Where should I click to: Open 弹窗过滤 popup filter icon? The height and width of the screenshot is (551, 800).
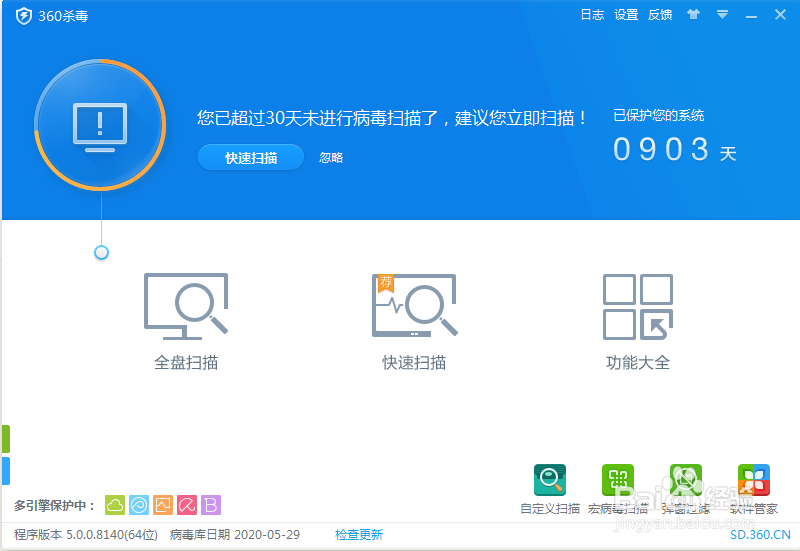tap(686, 480)
